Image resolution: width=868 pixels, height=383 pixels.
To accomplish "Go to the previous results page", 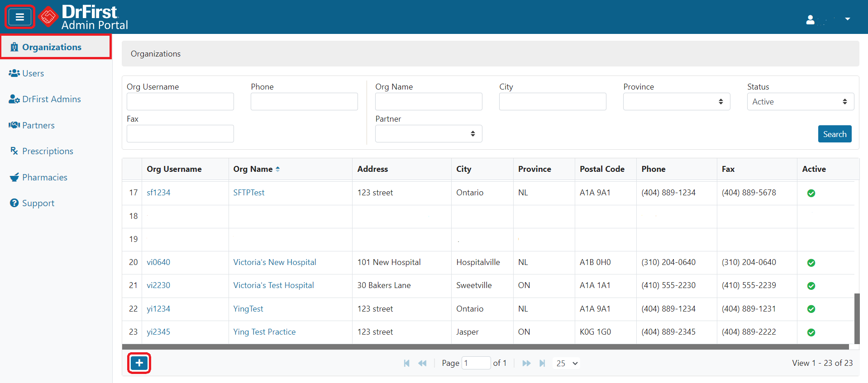I will point(422,363).
